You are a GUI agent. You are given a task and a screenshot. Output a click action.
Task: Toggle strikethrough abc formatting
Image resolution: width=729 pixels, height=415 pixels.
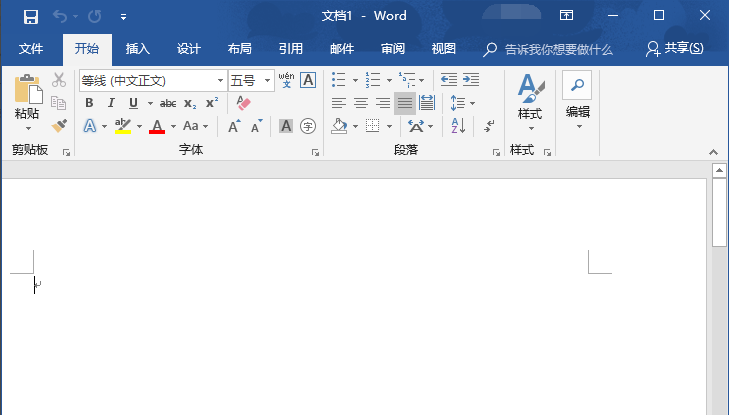tap(168, 103)
